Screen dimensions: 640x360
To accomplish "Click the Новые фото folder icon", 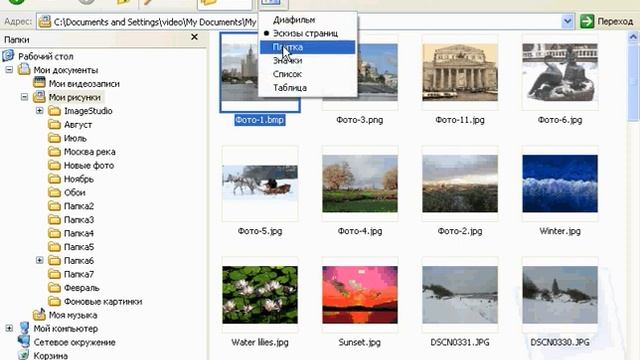I will point(54,165).
